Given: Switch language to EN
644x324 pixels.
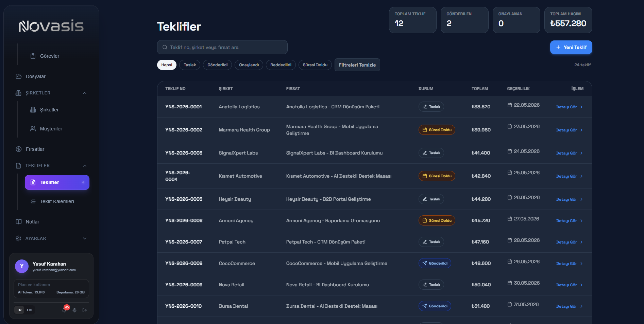Looking at the screenshot, I should (29, 310).
